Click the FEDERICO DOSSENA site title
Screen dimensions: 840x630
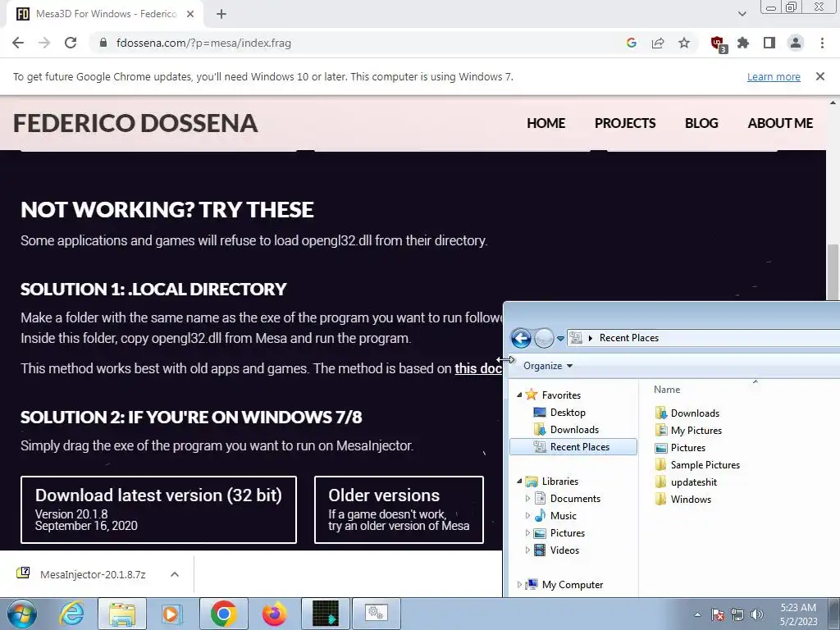click(x=135, y=123)
